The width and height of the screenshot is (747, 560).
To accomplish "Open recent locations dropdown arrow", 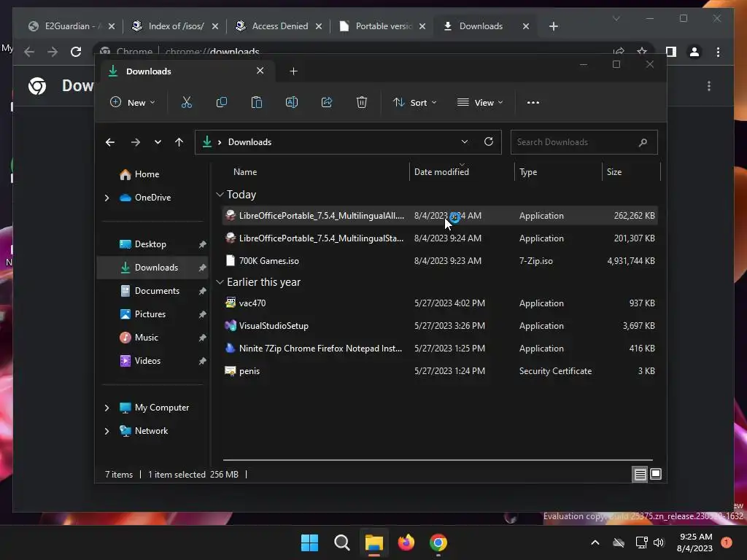I will pyautogui.click(x=158, y=142).
